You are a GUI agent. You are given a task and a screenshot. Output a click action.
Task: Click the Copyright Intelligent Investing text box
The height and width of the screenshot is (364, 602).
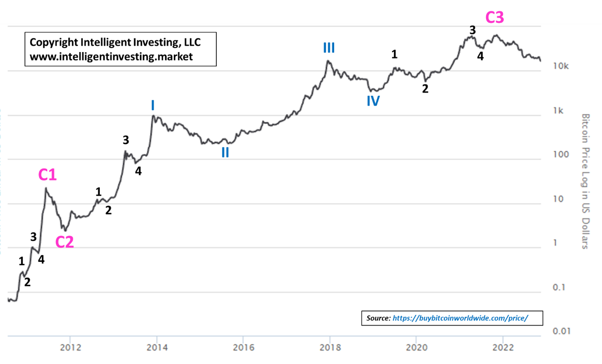(120, 49)
